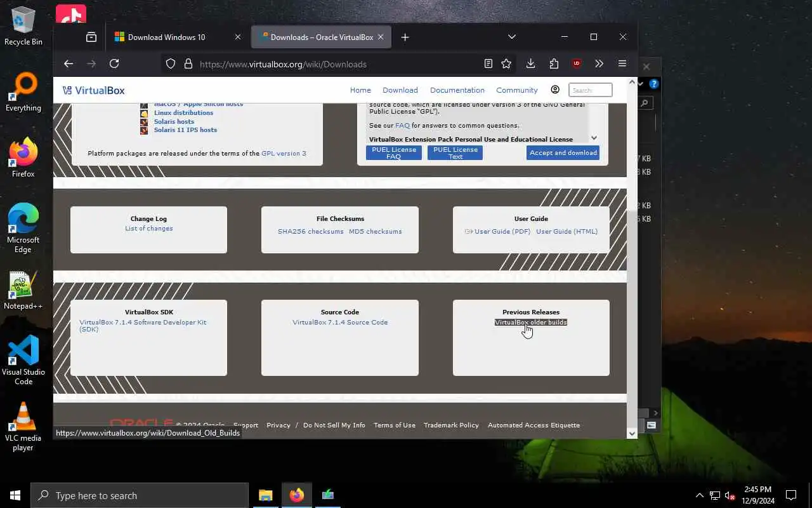The width and height of the screenshot is (812, 508).
Task: Close the Oracle VirtualBox Downloads tab
Action: (x=381, y=37)
